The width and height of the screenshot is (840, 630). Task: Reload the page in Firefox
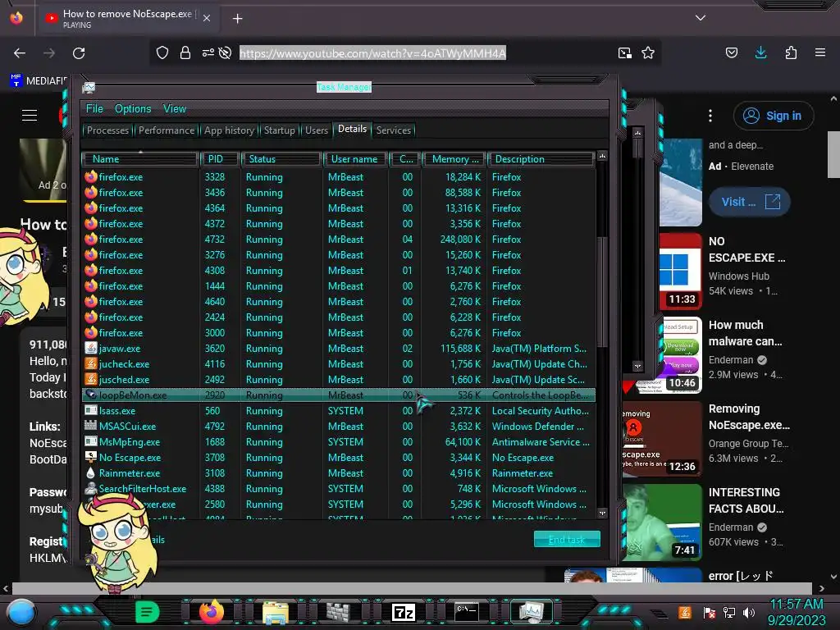point(79,53)
